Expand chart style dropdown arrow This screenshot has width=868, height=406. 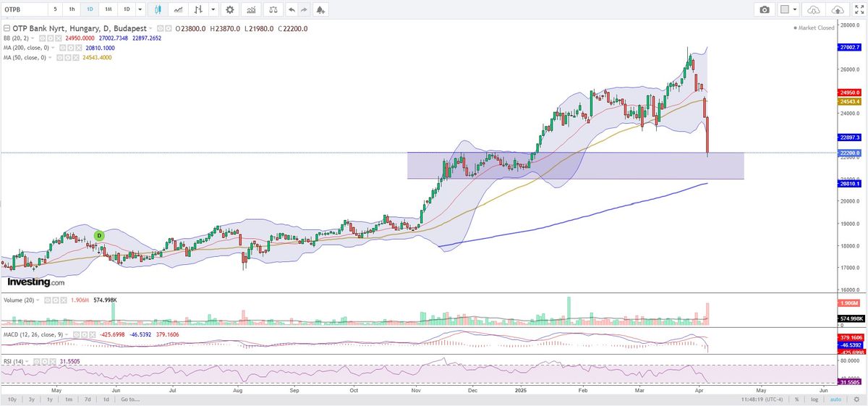tap(213, 9)
